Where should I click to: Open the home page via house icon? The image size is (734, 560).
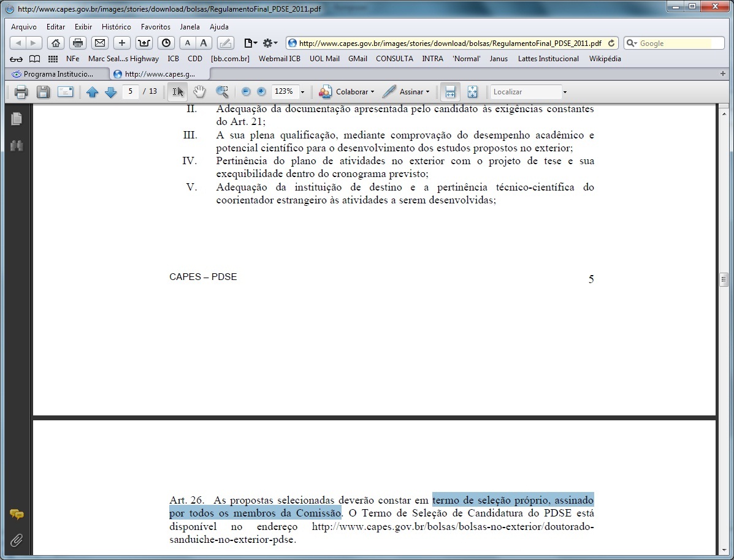coord(56,43)
